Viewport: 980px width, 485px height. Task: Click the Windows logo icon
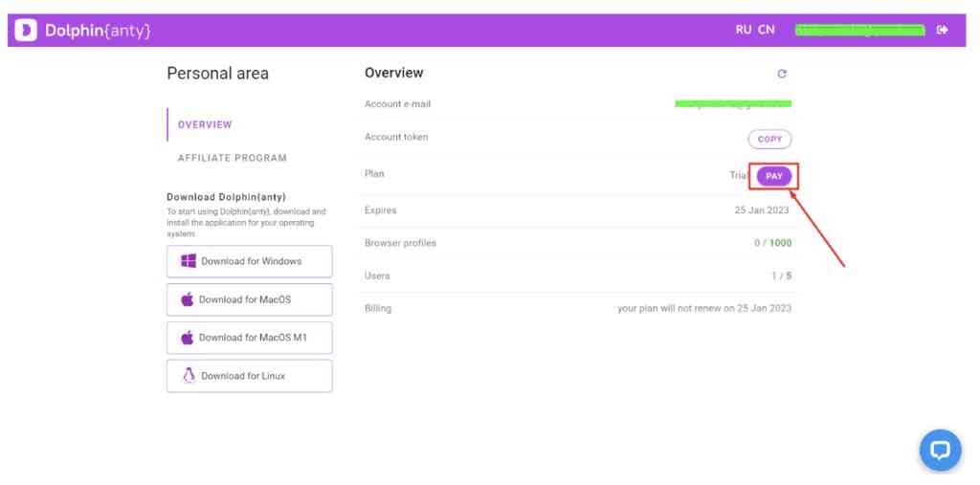(189, 261)
